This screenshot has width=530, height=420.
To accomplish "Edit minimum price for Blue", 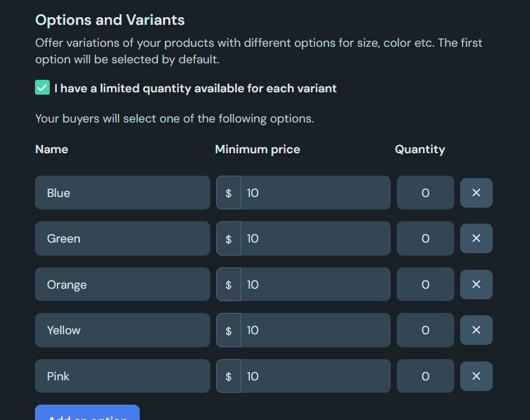I will pyautogui.click(x=315, y=193).
